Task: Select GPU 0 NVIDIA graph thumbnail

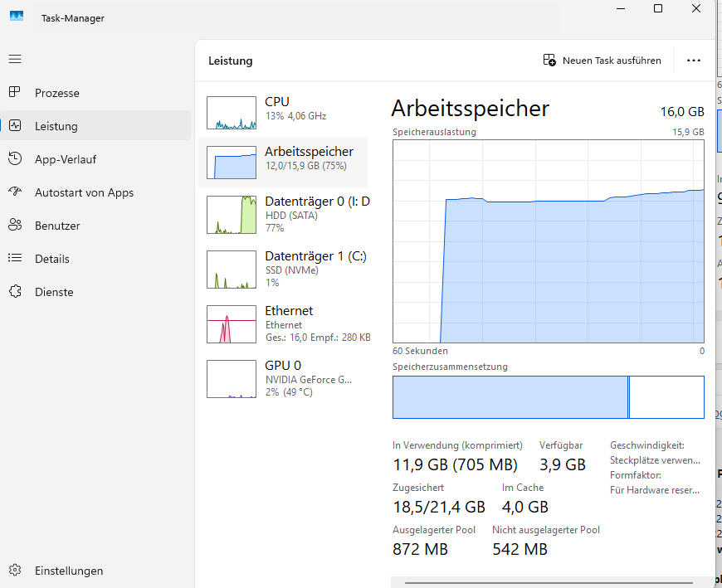Action: (232, 379)
